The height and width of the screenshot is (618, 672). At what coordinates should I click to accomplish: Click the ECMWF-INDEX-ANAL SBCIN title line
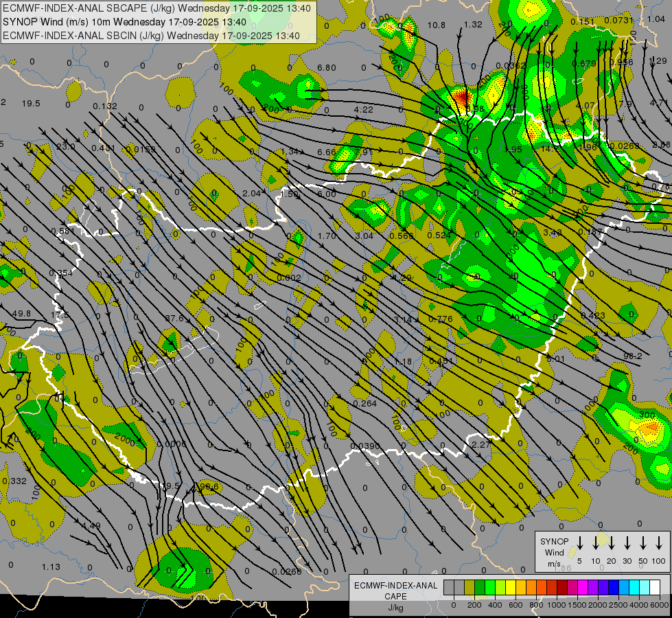(x=151, y=35)
